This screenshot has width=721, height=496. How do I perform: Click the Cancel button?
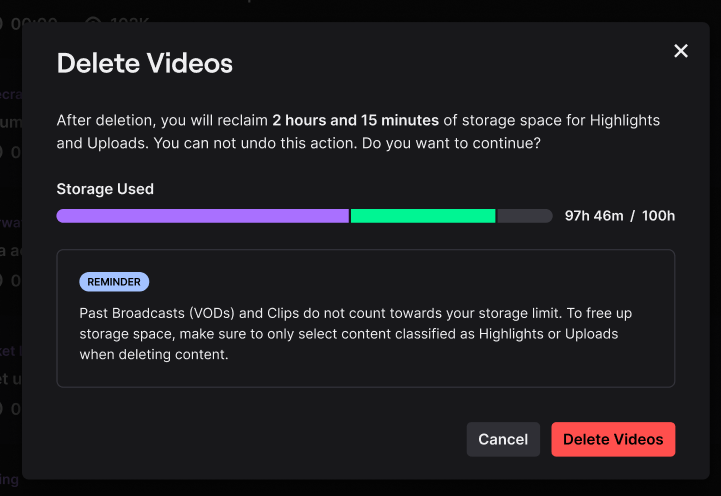503,439
